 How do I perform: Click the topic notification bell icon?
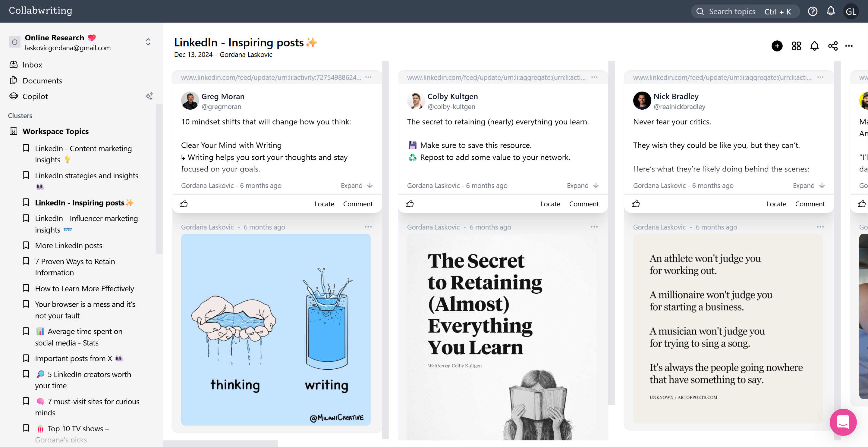[814, 46]
